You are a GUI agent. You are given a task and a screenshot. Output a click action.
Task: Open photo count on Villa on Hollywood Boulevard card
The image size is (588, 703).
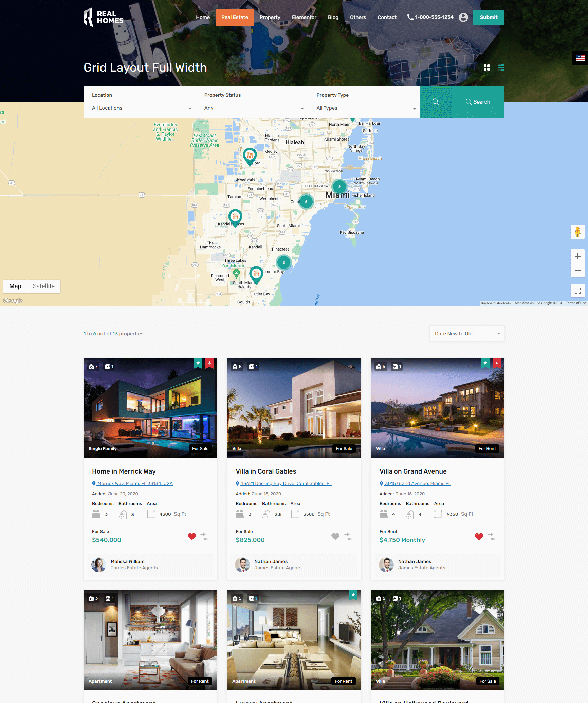(381, 598)
